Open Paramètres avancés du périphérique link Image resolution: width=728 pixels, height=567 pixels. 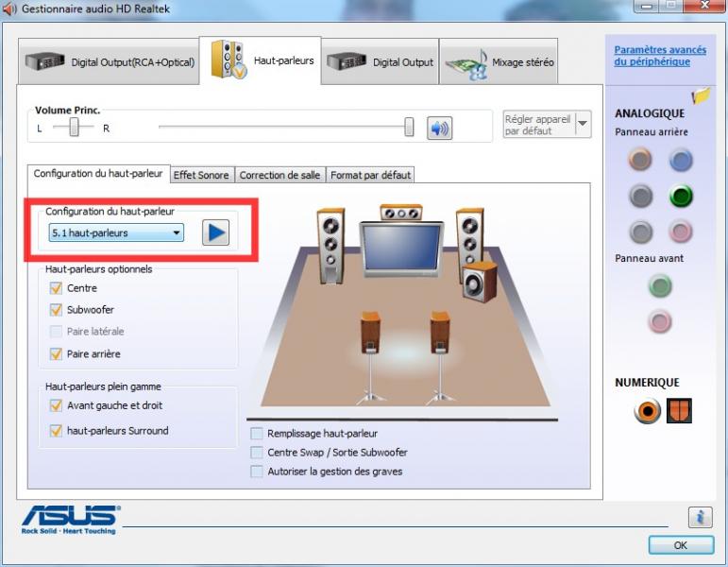pos(660,56)
